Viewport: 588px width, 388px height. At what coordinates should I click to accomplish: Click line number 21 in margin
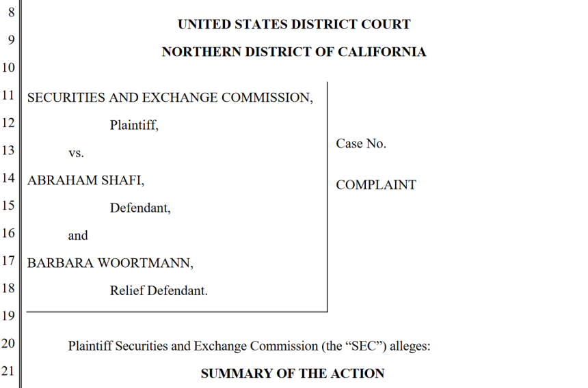click(x=8, y=371)
